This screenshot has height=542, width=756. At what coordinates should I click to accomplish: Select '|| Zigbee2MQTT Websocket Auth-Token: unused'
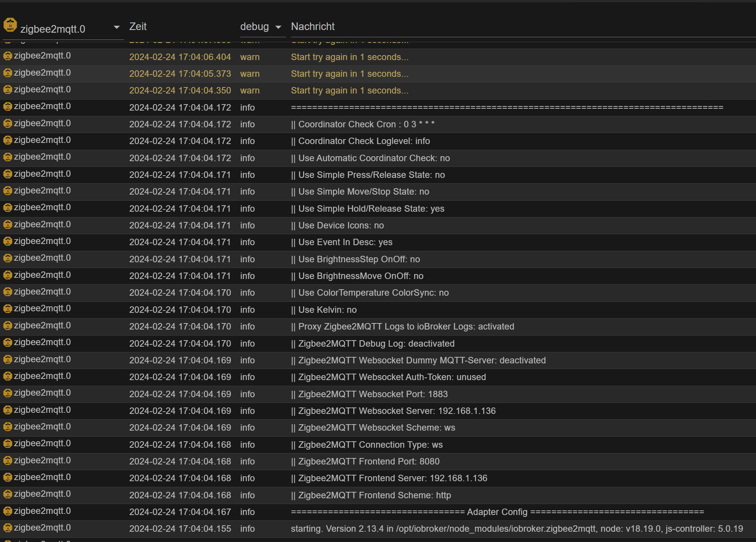coord(388,377)
